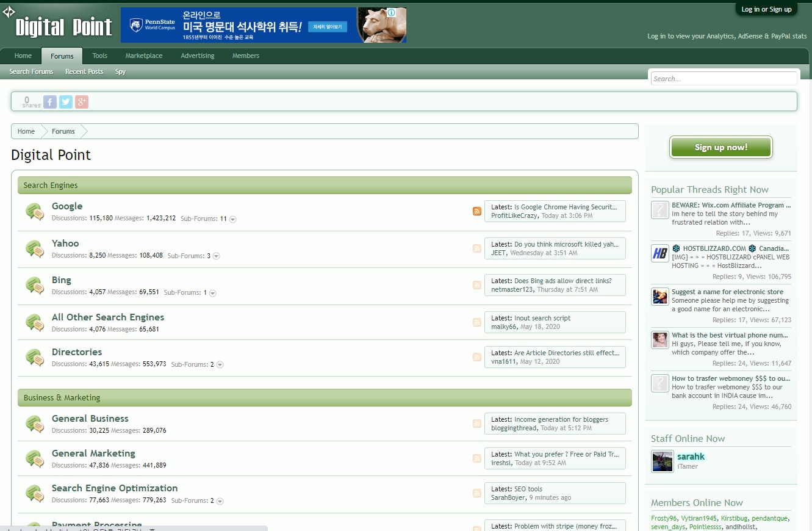This screenshot has width=812, height=531.
Task: Click Google forum chat bubble icon
Action: point(35,212)
